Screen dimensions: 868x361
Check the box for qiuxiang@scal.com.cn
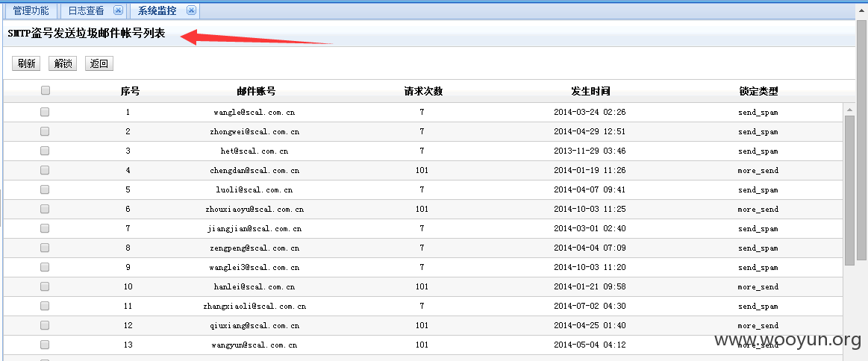[45, 325]
